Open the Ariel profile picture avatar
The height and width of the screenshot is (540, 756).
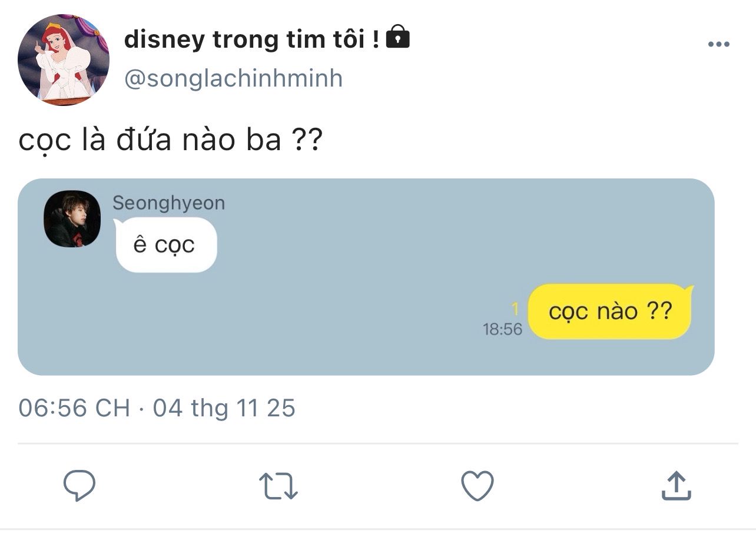point(64,60)
